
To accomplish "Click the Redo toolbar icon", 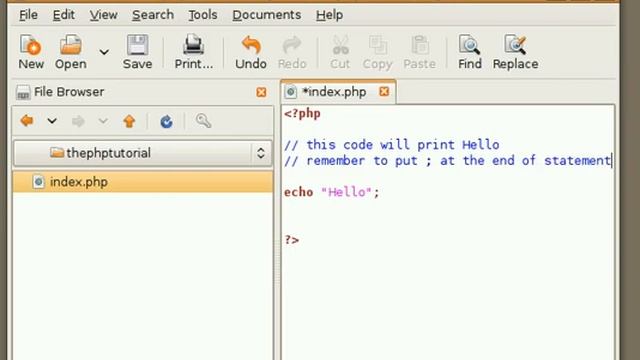I will [292, 52].
